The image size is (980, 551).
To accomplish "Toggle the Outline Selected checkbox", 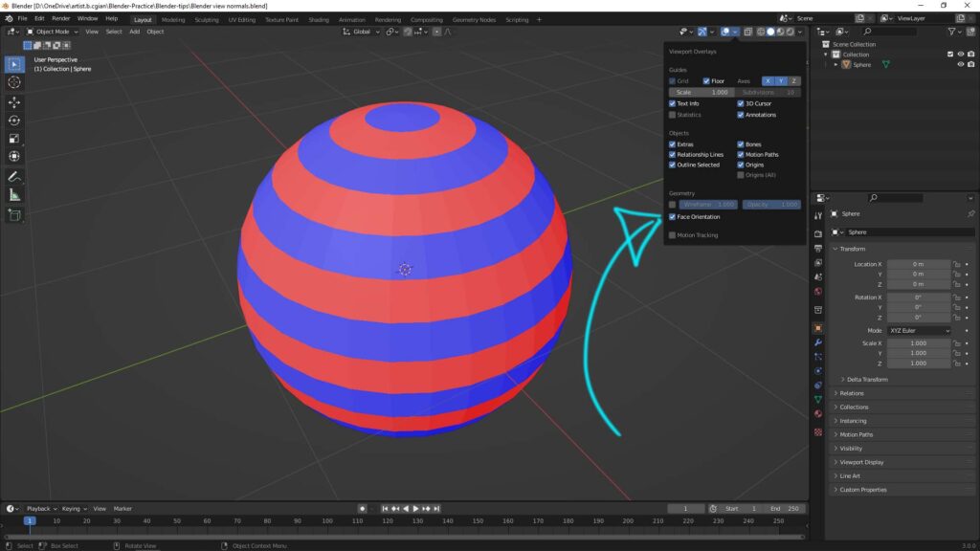I will [673, 165].
